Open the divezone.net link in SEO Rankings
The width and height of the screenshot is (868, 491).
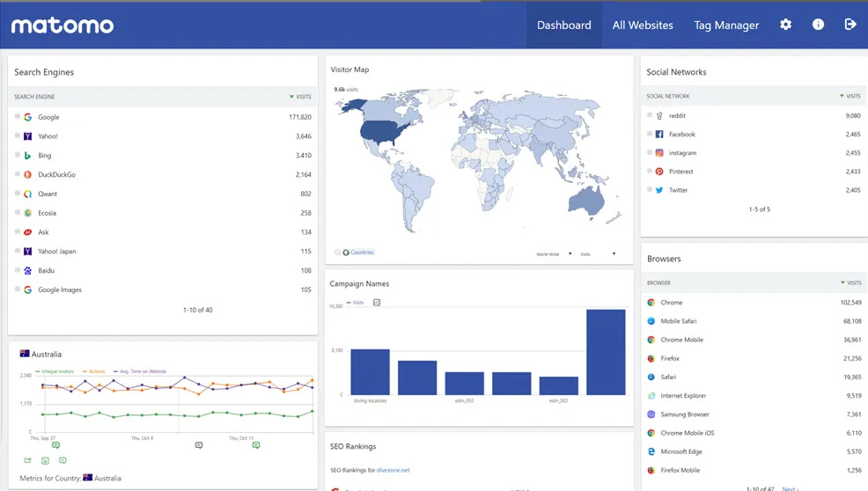pos(393,471)
